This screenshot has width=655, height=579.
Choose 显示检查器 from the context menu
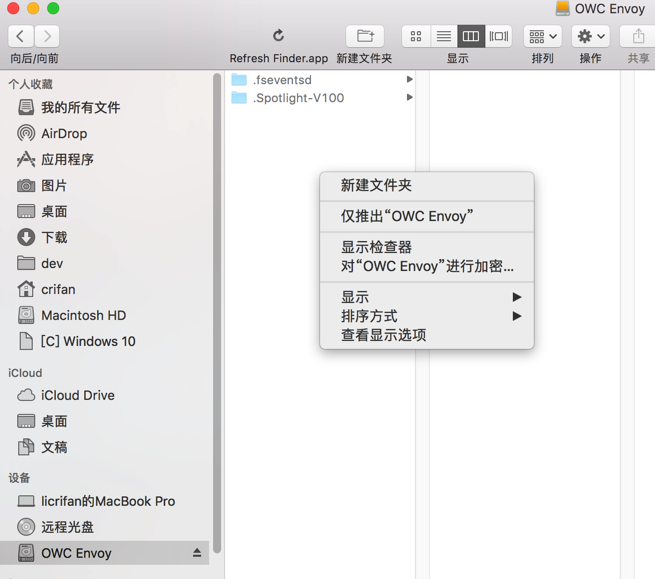click(x=427, y=247)
